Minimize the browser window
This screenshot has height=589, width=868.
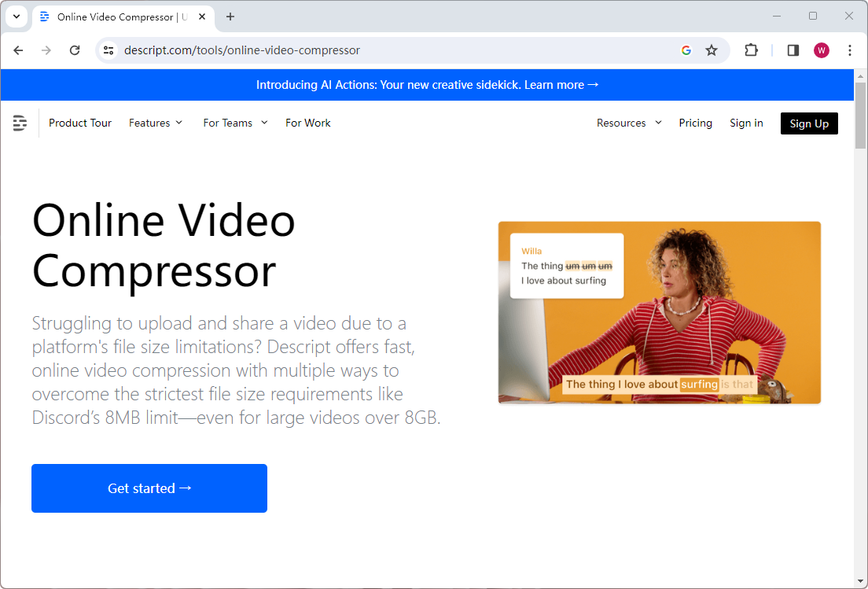pyautogui.click(x=777, y=16)
